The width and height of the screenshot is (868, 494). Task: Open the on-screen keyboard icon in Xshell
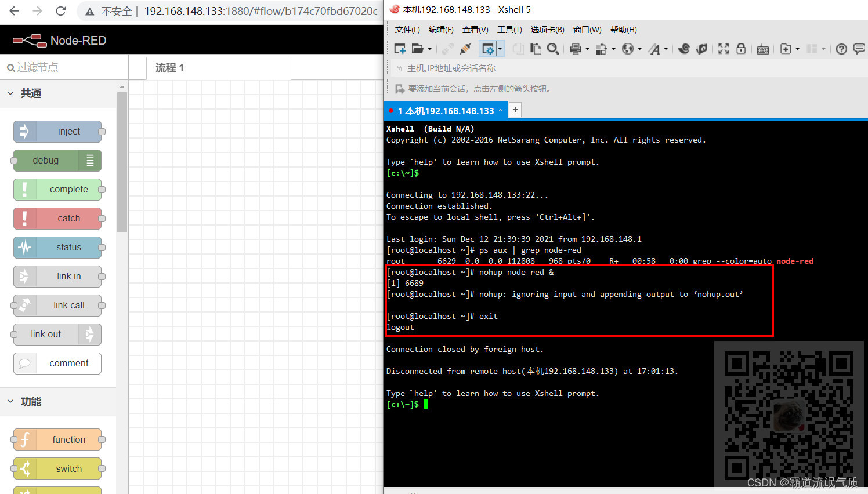[x=762, y=49]
